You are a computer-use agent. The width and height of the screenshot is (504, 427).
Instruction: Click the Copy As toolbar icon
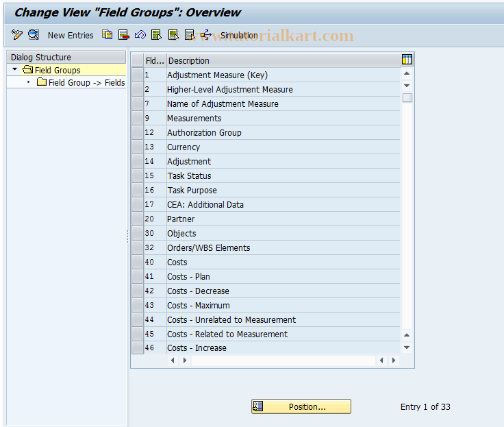click(x=107, y=34)
